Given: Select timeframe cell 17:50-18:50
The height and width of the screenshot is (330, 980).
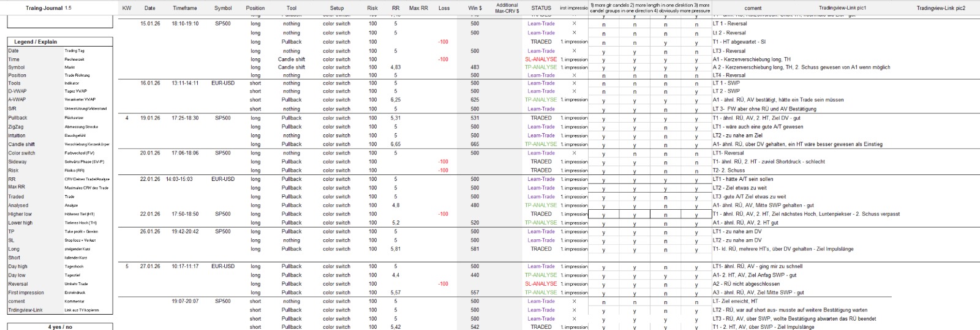Looking at the screenshot, I should (x=185, y=214).
